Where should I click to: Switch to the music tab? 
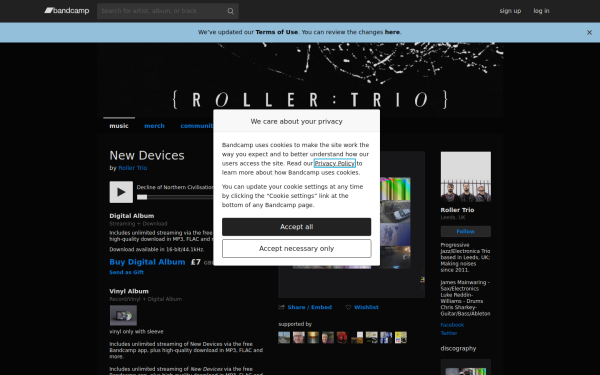point(119,126)
